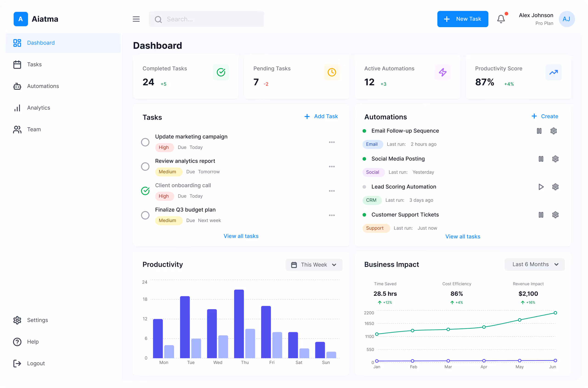Open the AJ user avatar
588x388 pixels.
(566, 19)
